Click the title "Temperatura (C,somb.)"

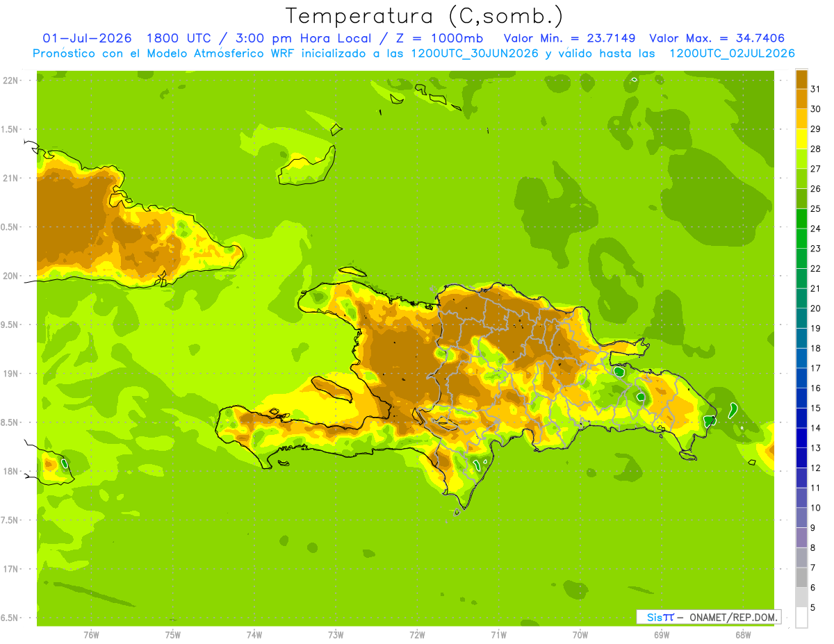[425, 16]
